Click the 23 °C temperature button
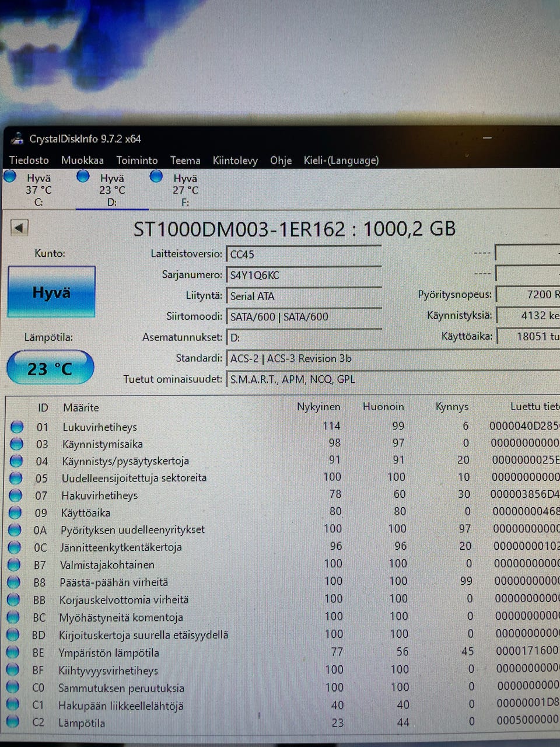This screenshot has height=747, width=560. (50, 368)
